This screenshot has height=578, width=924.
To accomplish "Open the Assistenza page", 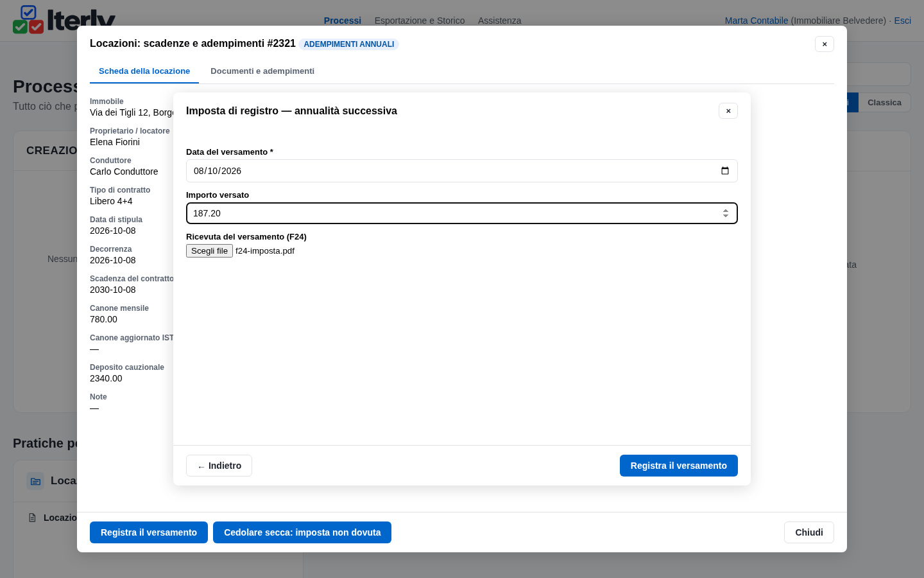I will (499, 21).
